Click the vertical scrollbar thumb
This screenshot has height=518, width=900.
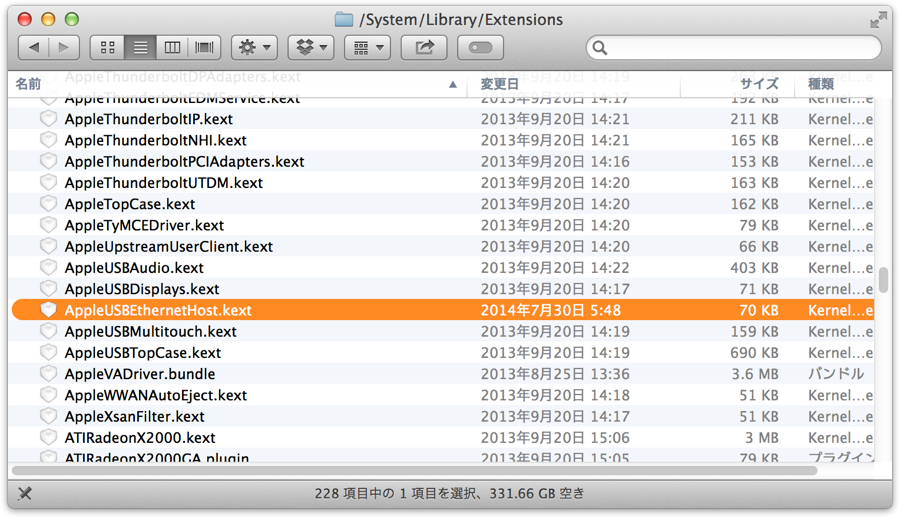tap(883, 279)
